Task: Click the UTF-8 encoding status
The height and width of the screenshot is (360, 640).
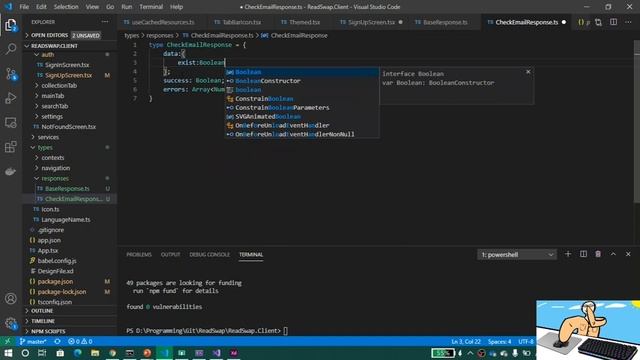Action: pyautogui.click(x=526, y=341)
